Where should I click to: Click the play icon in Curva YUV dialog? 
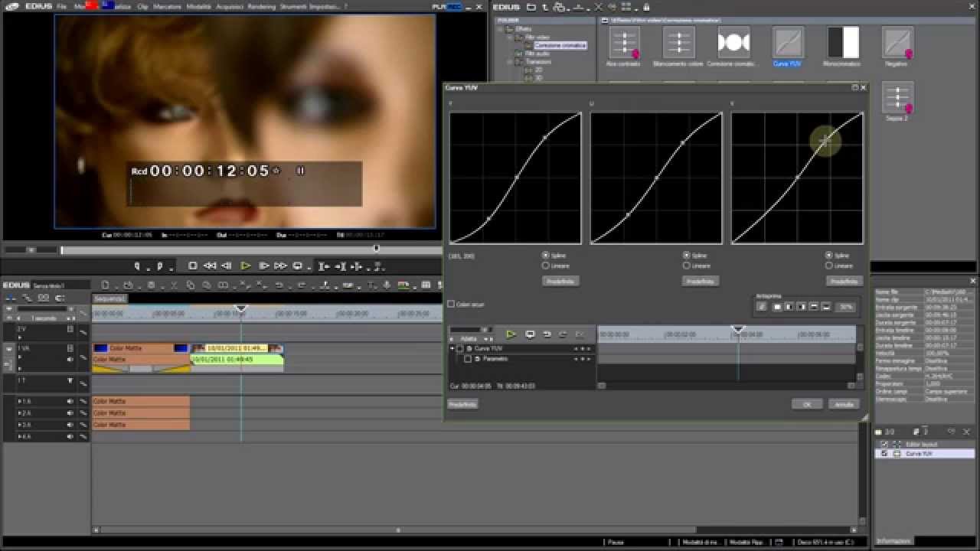click(x=511, y=334)
